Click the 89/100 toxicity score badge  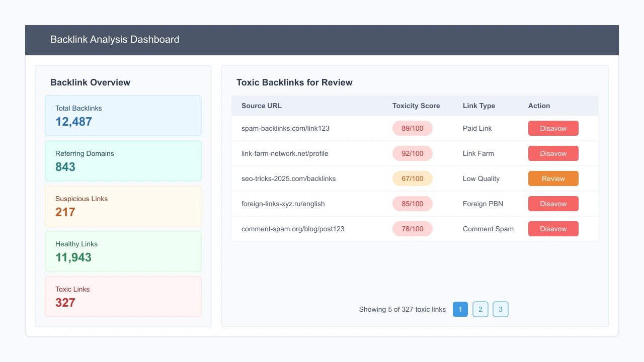coord(413,128)
